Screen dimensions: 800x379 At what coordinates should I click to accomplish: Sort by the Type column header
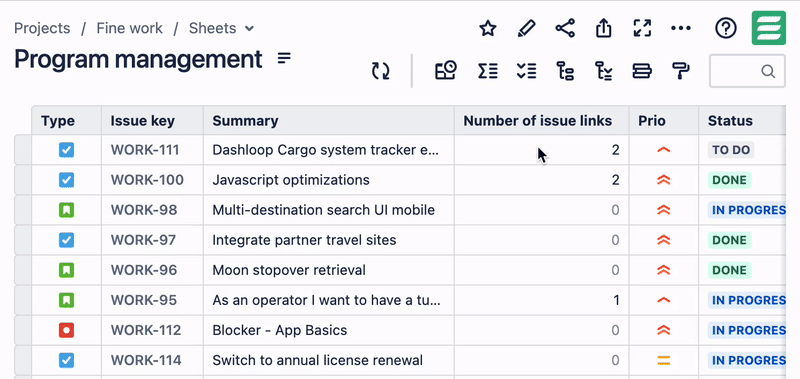[67, 121]
